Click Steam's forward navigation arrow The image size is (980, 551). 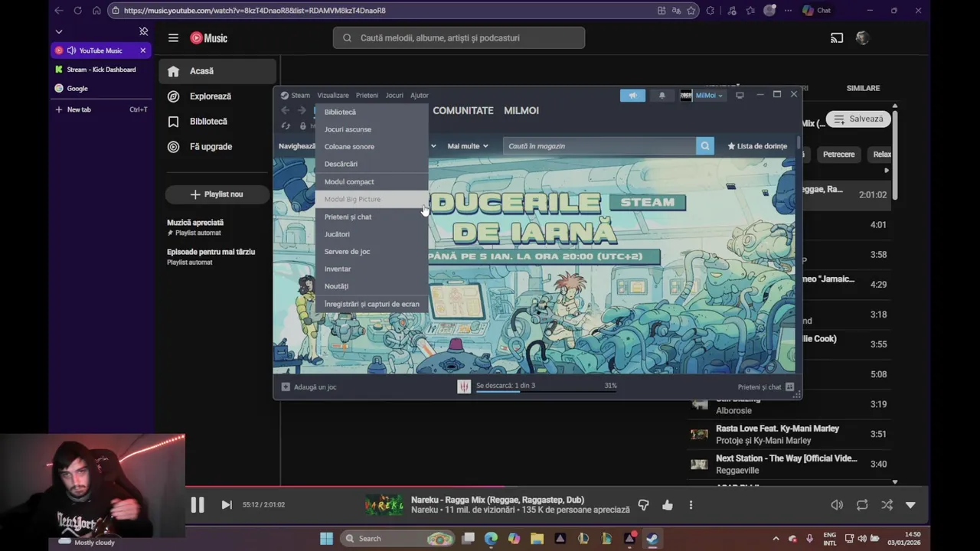302,111
